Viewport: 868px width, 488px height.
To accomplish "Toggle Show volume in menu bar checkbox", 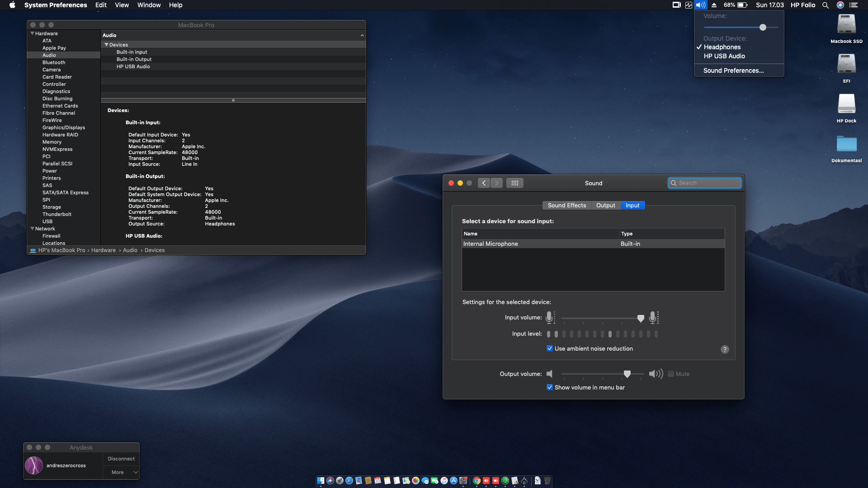I will pos(550,387).
